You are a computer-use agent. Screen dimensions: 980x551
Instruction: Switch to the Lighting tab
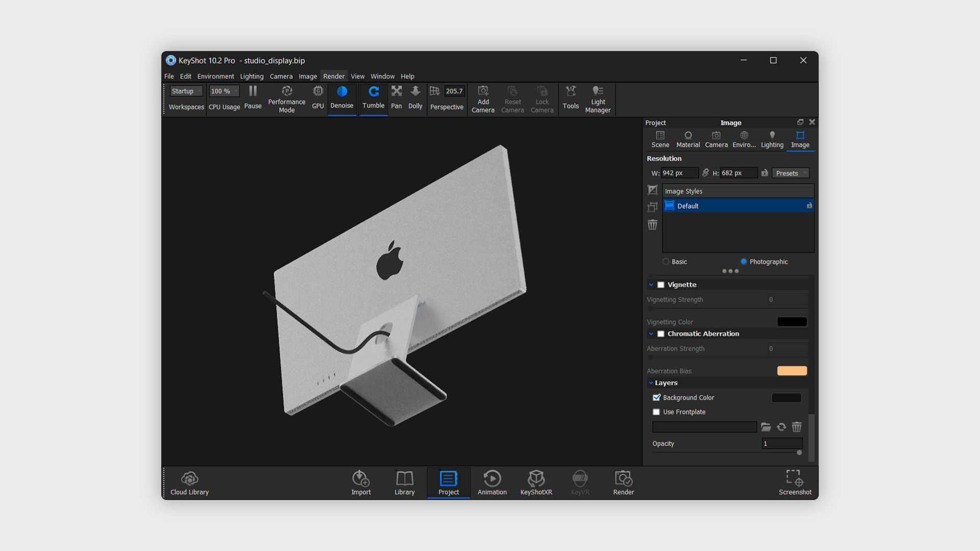(x=772, y=140)
